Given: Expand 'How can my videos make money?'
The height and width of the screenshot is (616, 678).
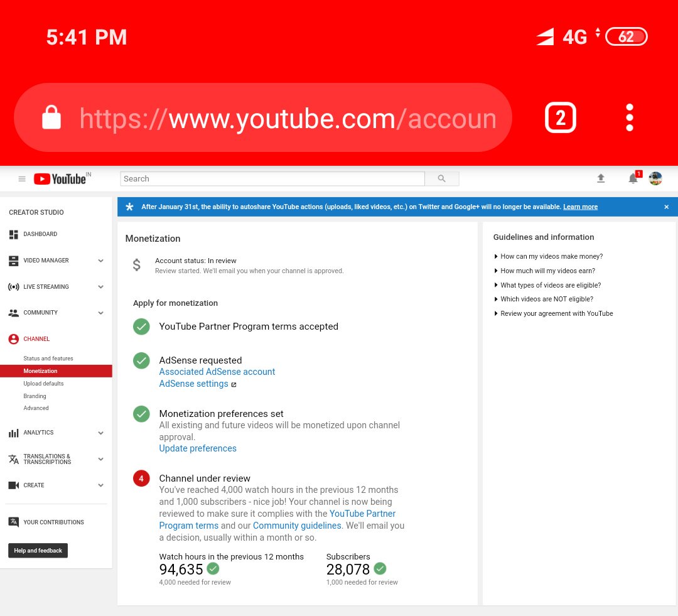Looking at the screenshot, I should (x=548, y=257).
